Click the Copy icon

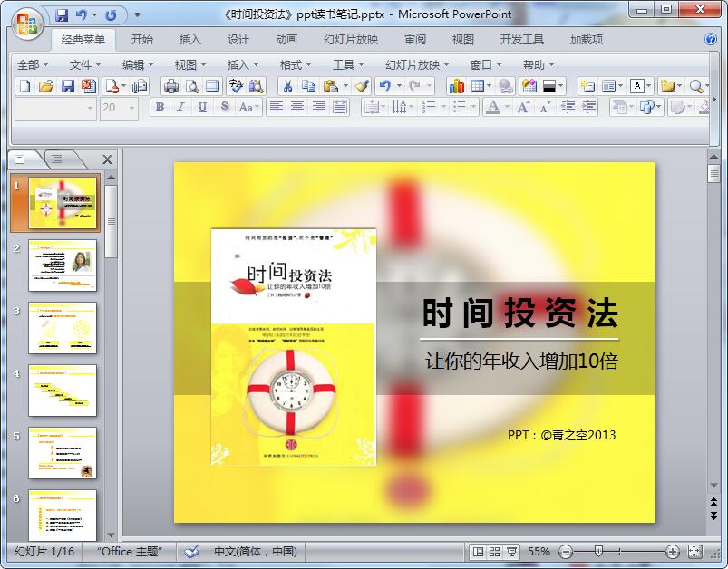pos(308,86)
